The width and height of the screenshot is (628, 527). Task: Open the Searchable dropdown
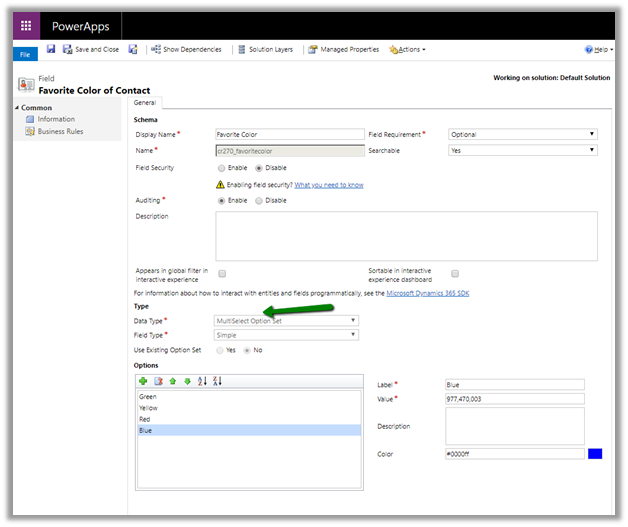point(522,150)
